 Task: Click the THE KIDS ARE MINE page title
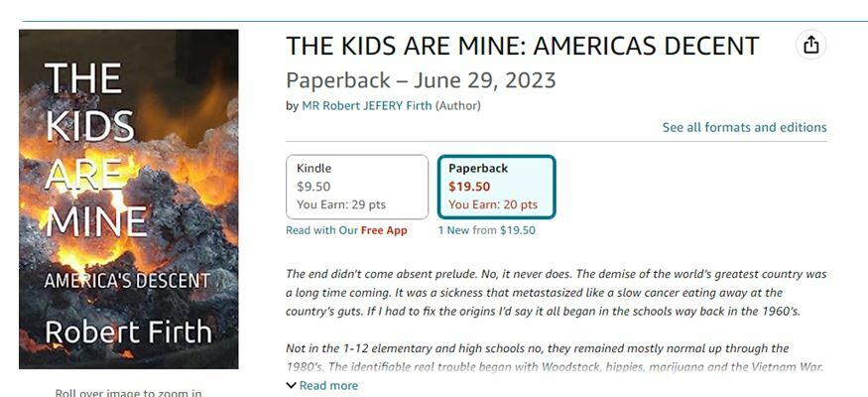click(522, 46)
